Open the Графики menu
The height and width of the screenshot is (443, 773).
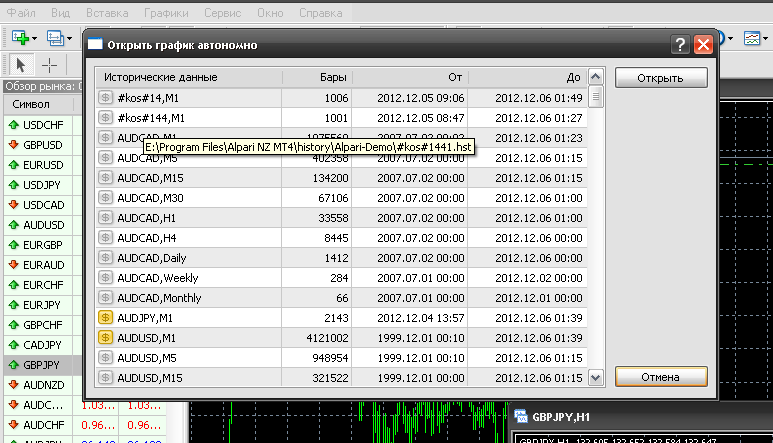coord(166,13)
